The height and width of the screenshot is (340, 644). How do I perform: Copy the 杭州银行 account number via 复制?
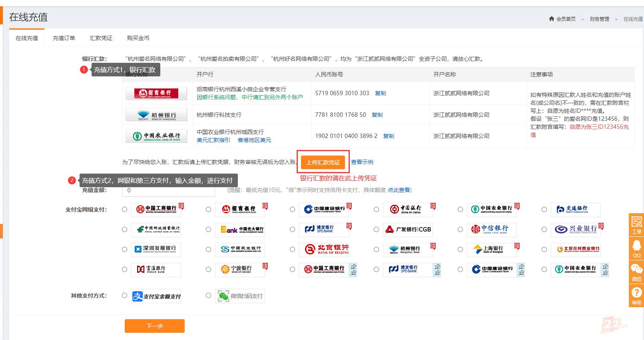coord(377,115)
